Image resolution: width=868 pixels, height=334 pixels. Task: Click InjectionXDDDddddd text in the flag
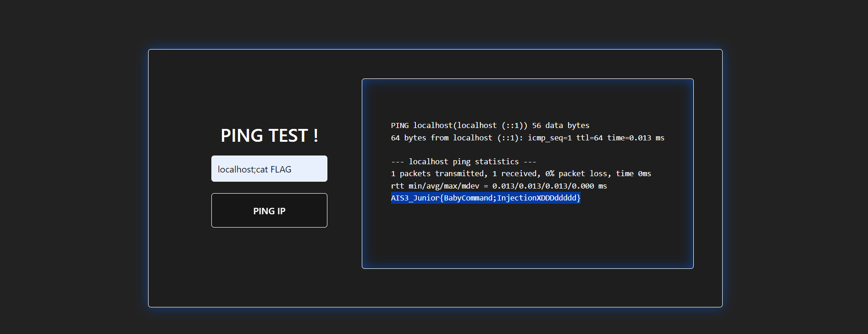point(536,198)
